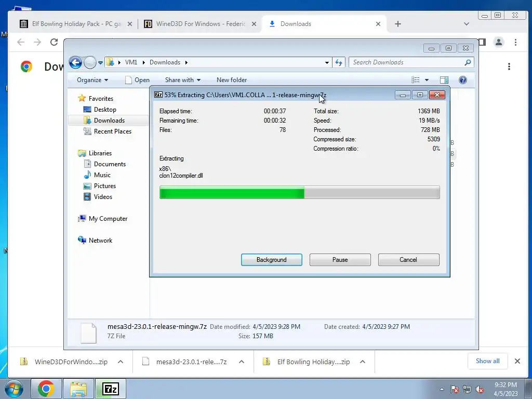Open a new Chrome tab
Screen dimensions: 532x399
tap(398, 24)
